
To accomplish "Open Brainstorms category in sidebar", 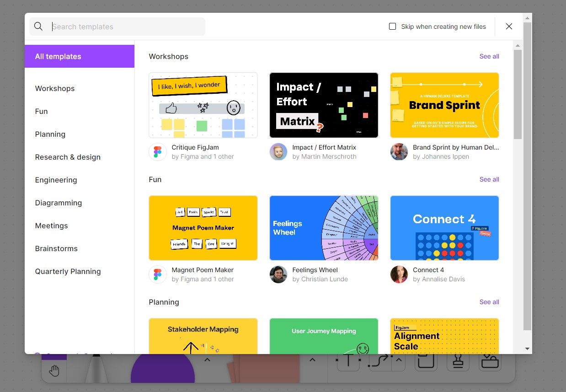I will pyautogui.click(x=56, y=248).
